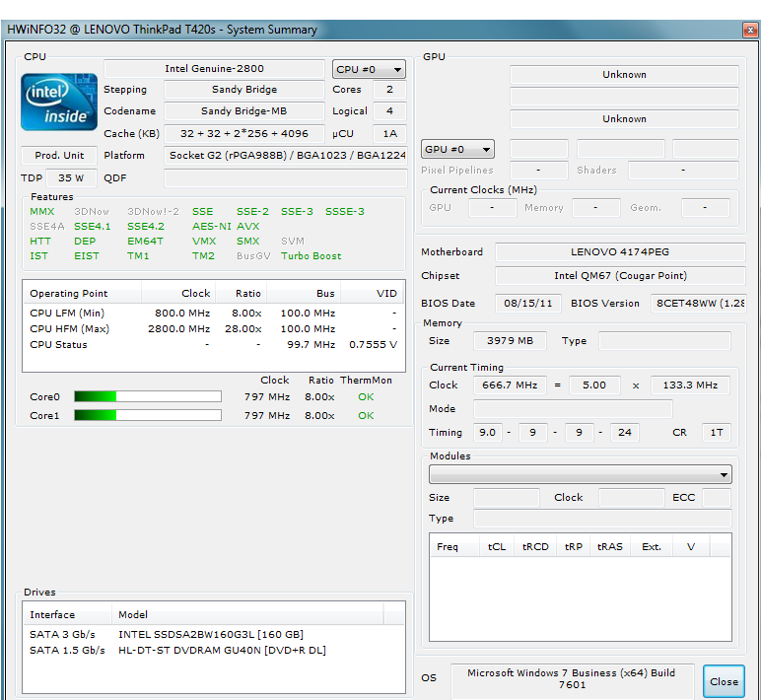This screenshot has width=761, height=700.
Task: Click the memory Clock 666.7 MHz field
Action: tap(510, 385)
